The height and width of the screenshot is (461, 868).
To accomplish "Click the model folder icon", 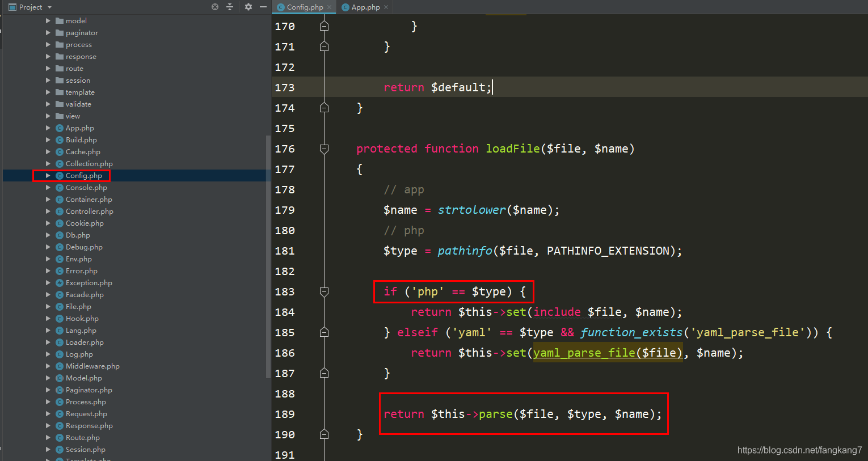I will pyautogui.click(x=60, y=21).
